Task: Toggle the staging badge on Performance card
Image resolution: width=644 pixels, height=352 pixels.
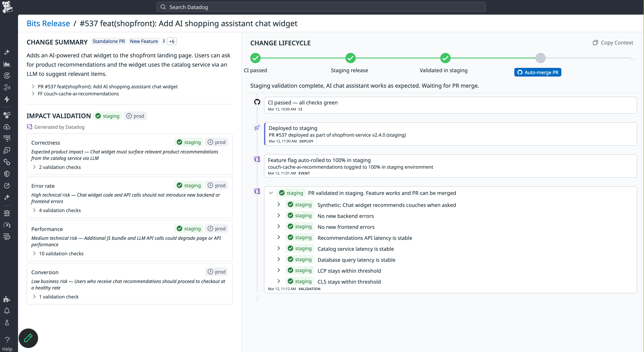Action: point(189,229)
